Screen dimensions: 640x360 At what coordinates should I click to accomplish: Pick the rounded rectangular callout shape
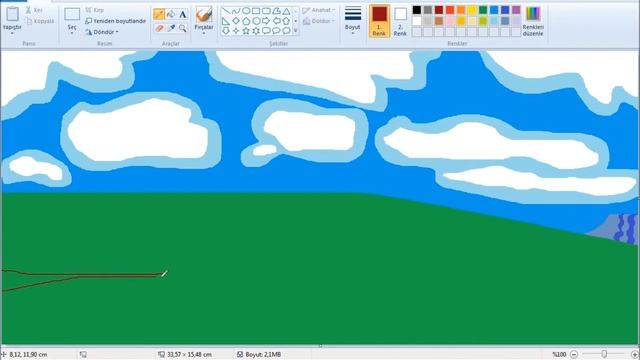coord(266,31)
